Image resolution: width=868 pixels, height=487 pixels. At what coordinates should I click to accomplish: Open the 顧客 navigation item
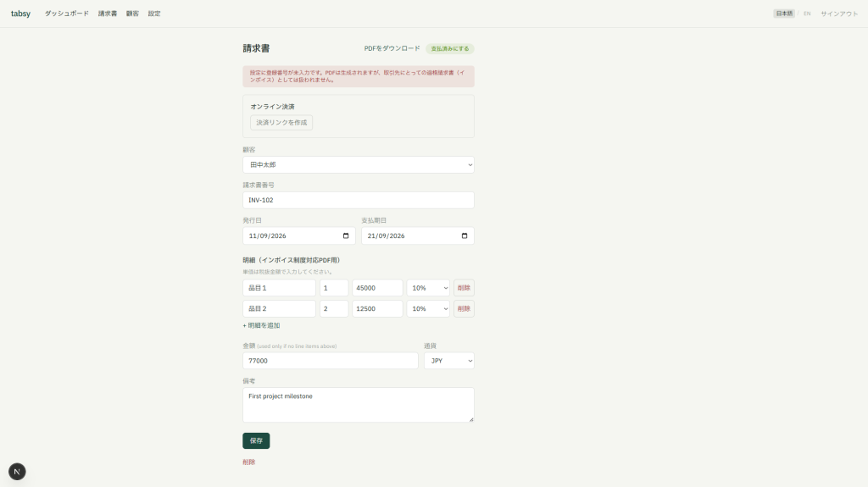tap(132, 14)
